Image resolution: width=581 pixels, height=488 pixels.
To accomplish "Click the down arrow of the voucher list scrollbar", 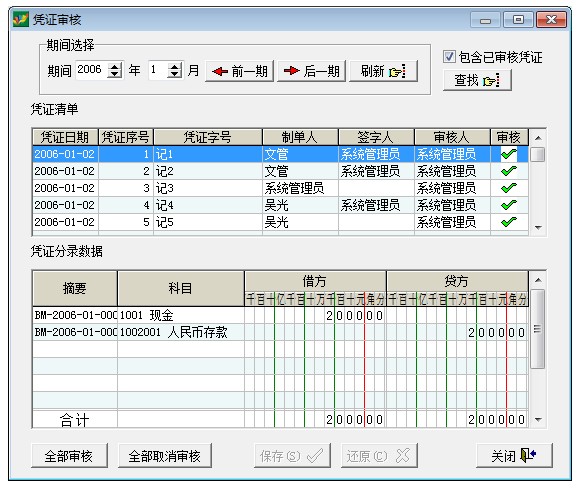I will coord(538,228).
